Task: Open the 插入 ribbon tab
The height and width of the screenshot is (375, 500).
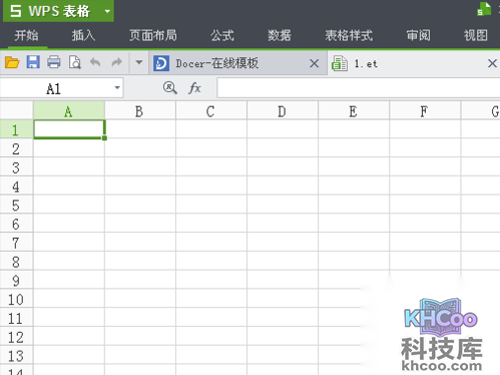Action: click(83, 35)
